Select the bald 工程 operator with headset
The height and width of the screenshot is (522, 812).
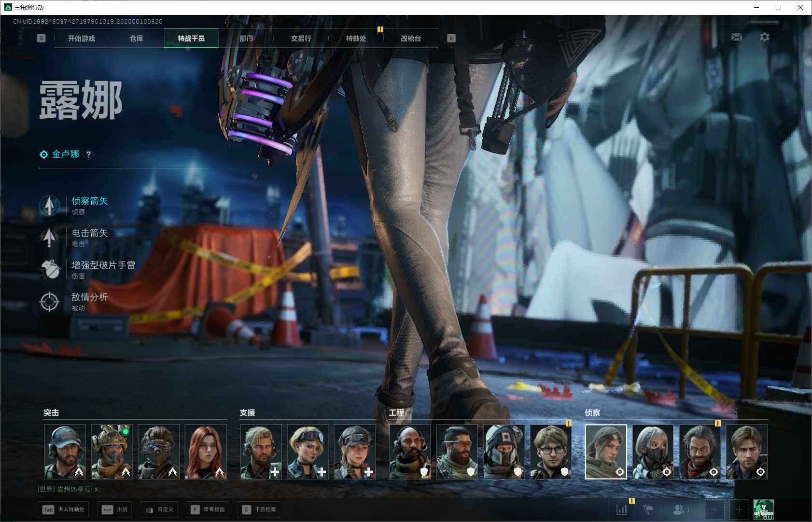pyautogui.click(x=410, y=452)
